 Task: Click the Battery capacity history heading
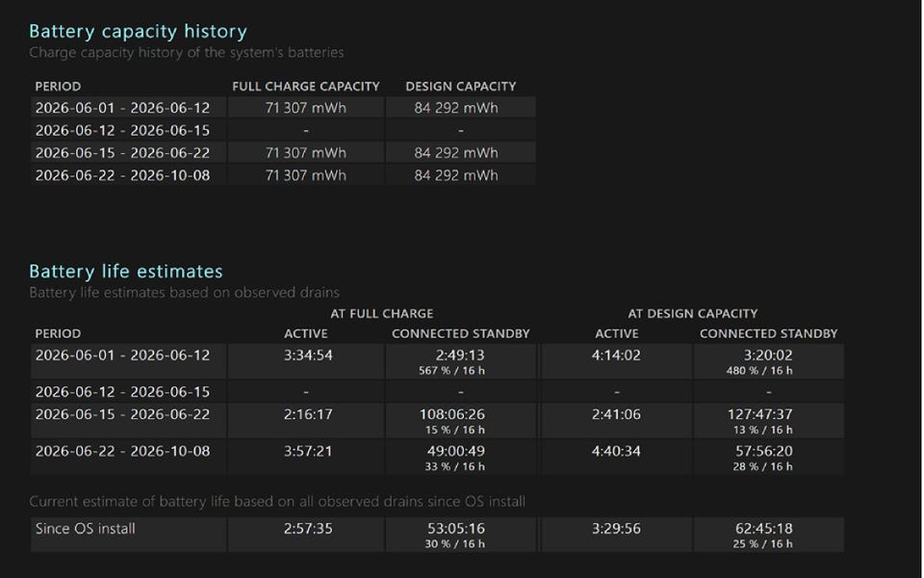(138, 31)
